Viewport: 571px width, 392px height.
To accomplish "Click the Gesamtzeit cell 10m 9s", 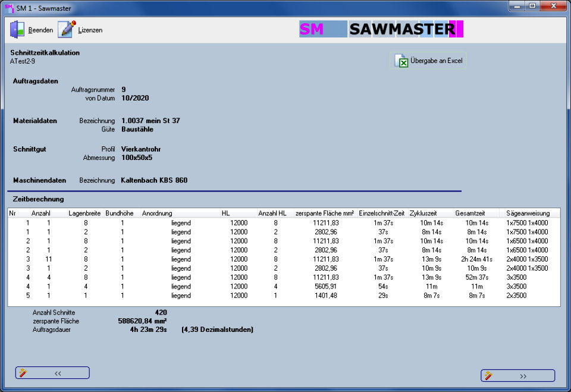I will (476, 268).
